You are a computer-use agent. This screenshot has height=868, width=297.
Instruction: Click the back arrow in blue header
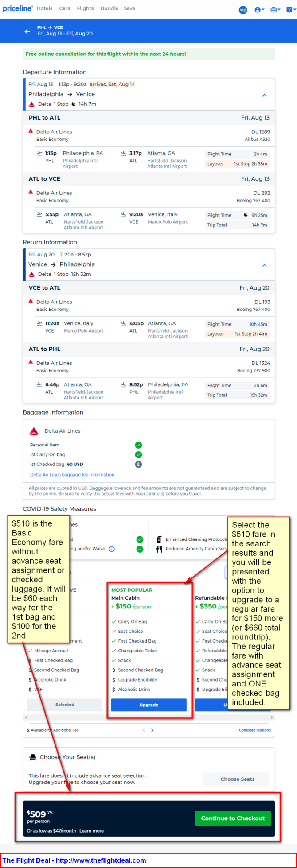click(x=27, y=31)
